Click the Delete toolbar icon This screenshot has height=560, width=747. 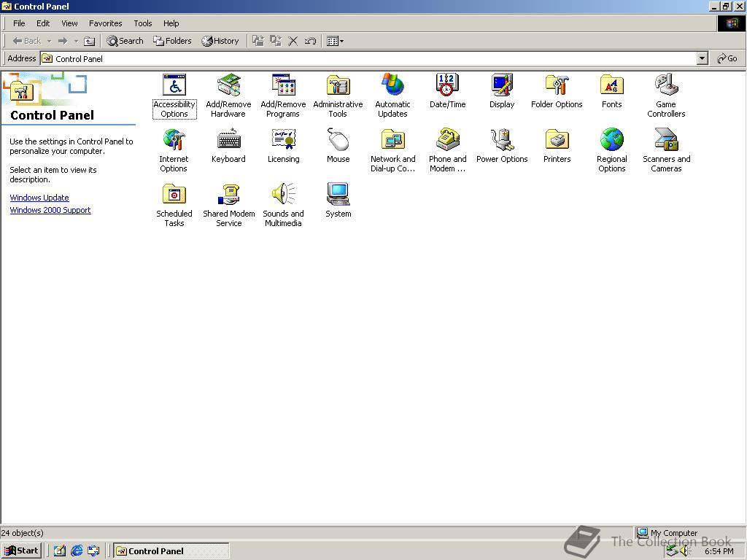tap(293, 41)
